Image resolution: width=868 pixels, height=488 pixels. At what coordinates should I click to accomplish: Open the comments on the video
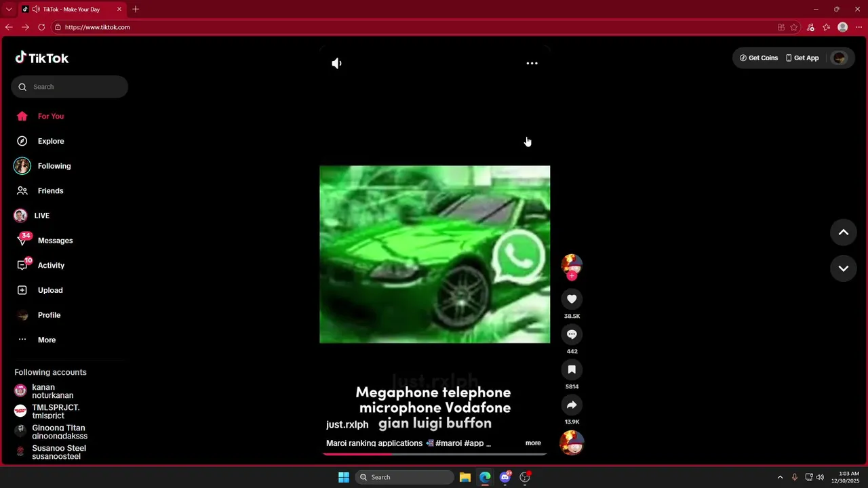(572, 334)
